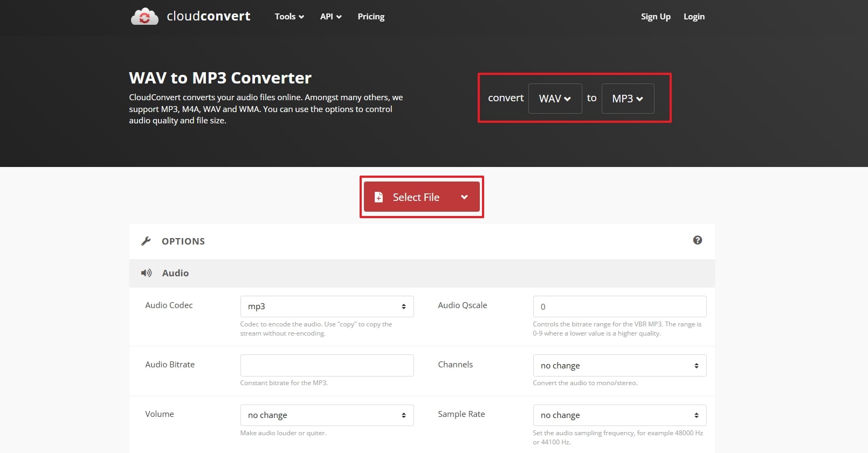Go to the Pricing page
Image resolution: width=868 pixels, height=453 pixels.
[x=371, y=17]
